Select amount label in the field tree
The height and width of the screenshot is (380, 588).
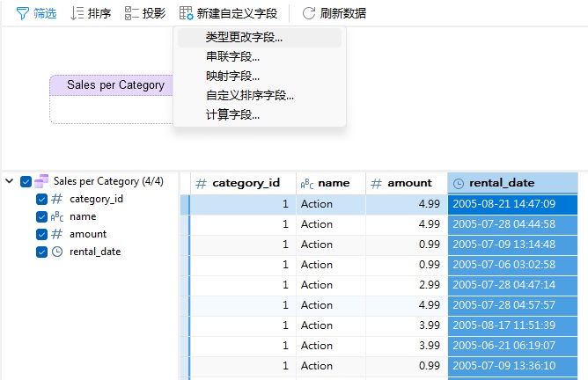pos(88,234)
